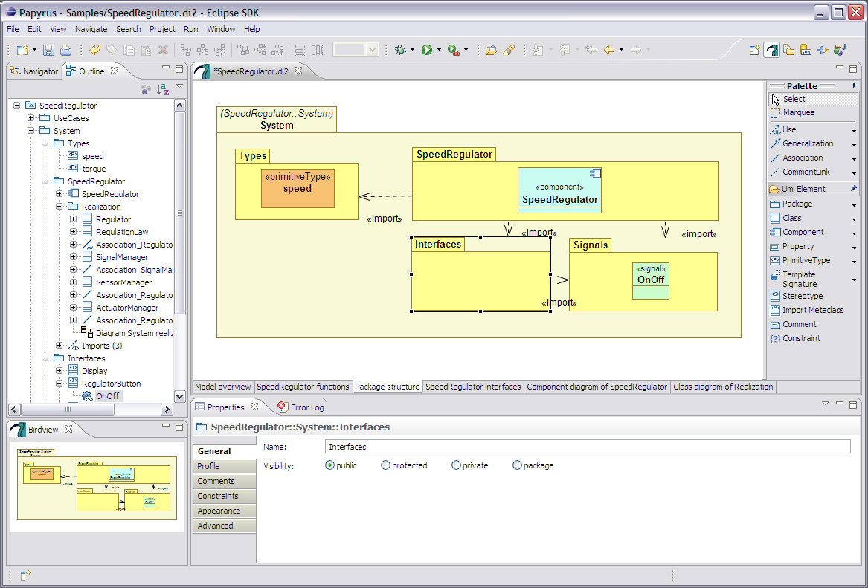
Task: Expand the Imports (3) tree node
Action: click(60, 346)
